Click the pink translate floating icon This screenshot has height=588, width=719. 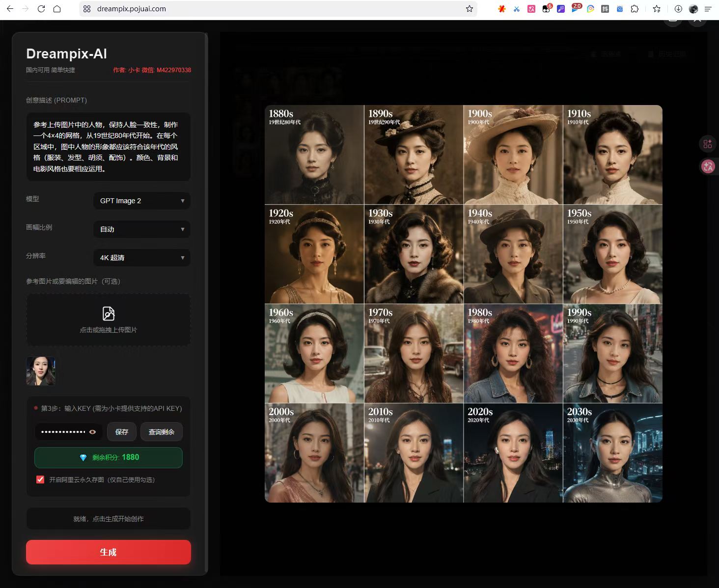coord(708,167)
